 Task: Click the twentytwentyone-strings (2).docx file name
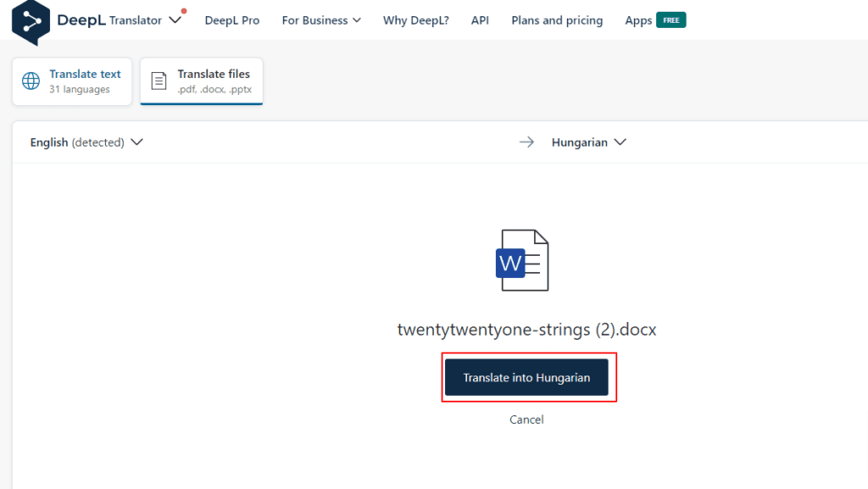pos(526,329)
